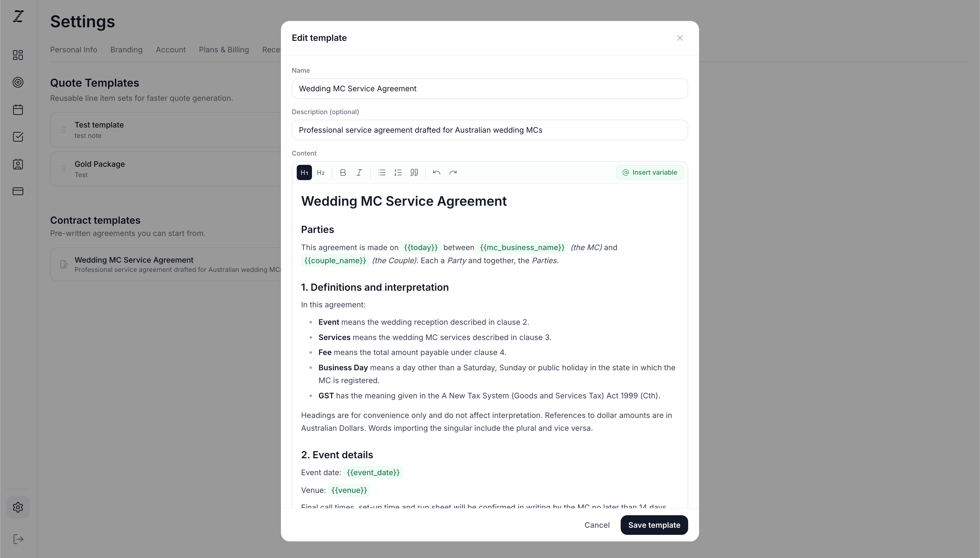980x558 pixels.
Task: Click the Z app logo
Action: 19,16
